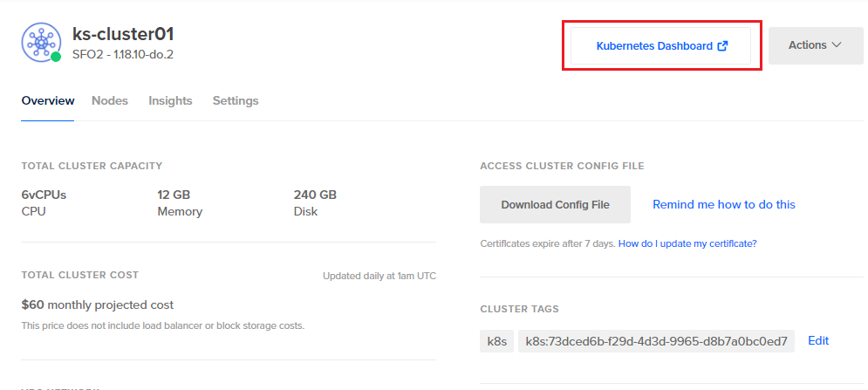Click the Kubernetes cluster wheel icon

41,42
